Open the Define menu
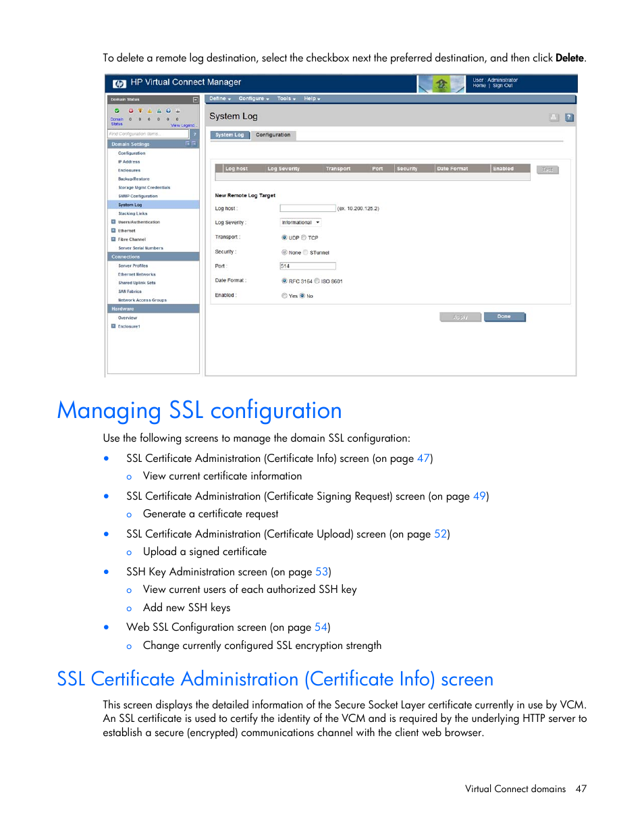644x834 pixels. 220,99
